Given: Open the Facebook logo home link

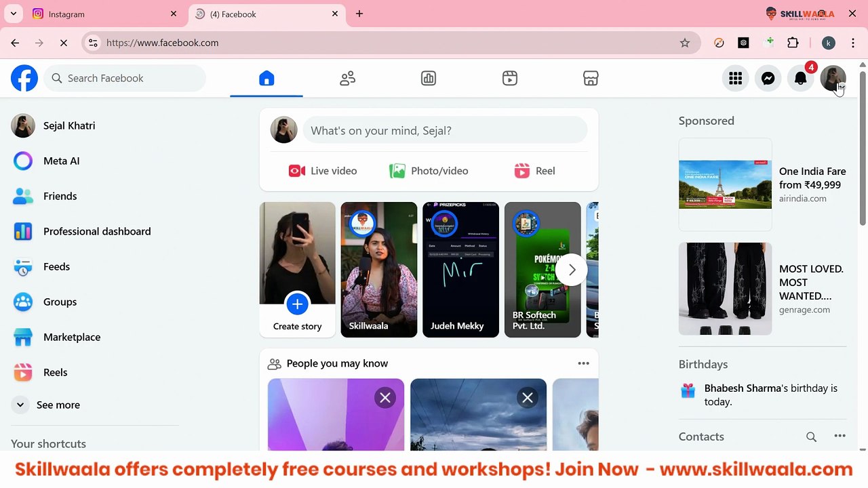Looking at the screenshot, I should click(x=24, y=79).
